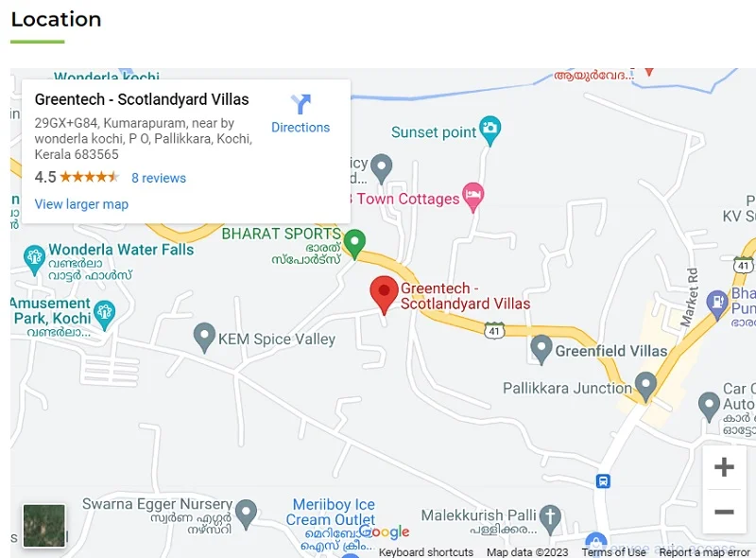Select the red Greentech Scotlandyard Villas pin
This screenshot has width=756, height=558.
pyautogui.click(x=384, y=295)
